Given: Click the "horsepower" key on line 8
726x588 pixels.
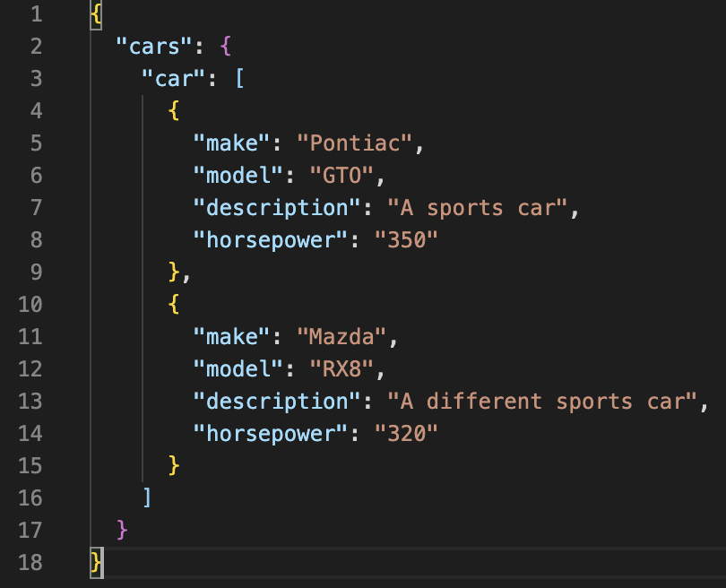Looking at the screenshot, I should point(270,240).
